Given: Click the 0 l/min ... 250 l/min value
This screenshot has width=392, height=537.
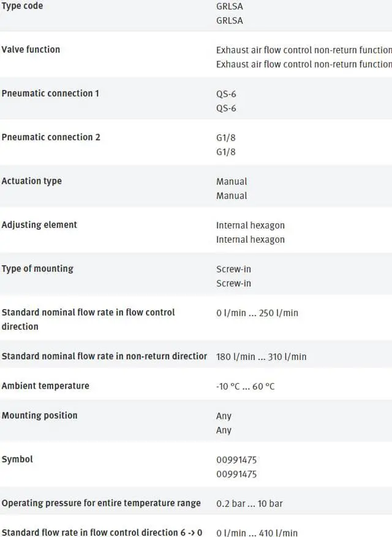Looking at the screenshot, I should tap(257, 313).
